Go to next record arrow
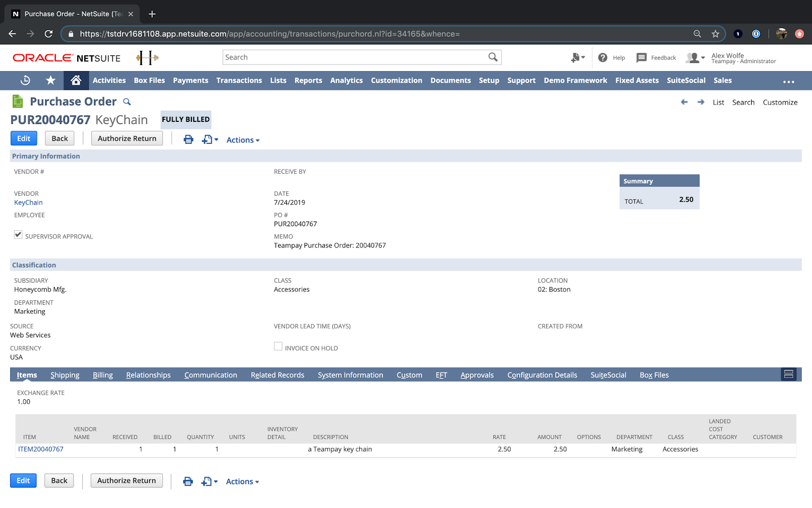The width and height of the screenshot is (812, 508). [x=701, y=102]
